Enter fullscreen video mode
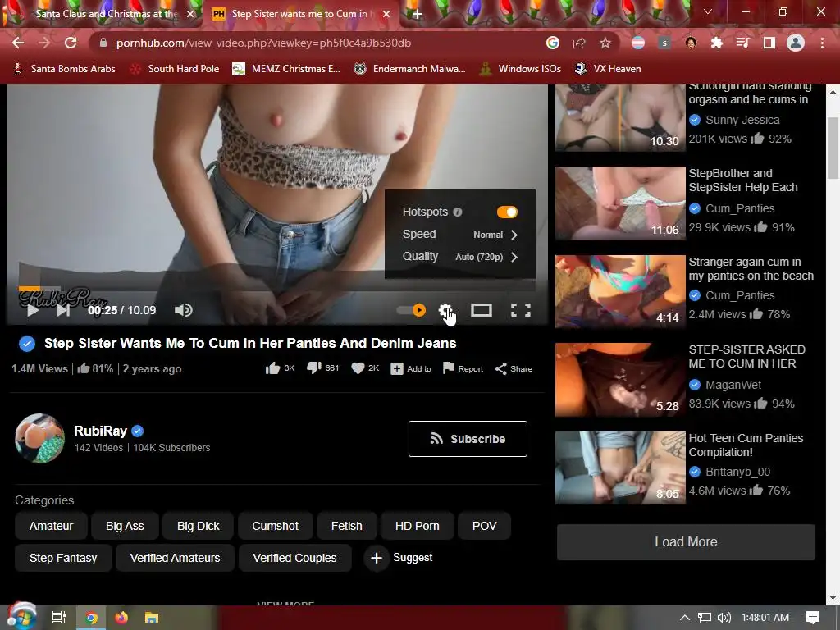840x630 pixels. [x=521, y=310]
